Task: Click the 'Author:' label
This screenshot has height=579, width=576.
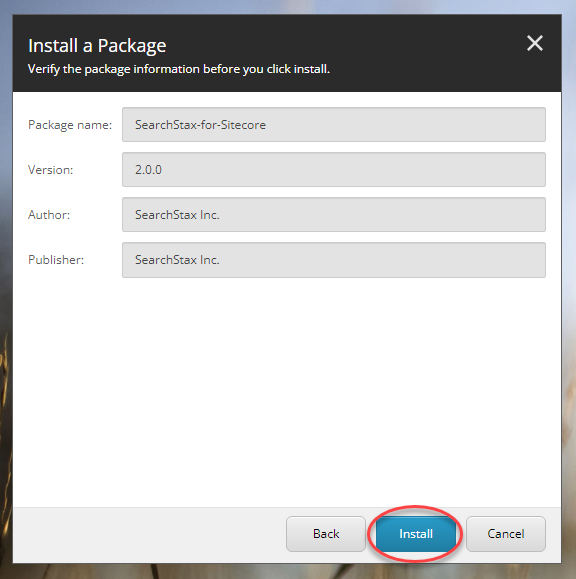Action: pos(49,215)
